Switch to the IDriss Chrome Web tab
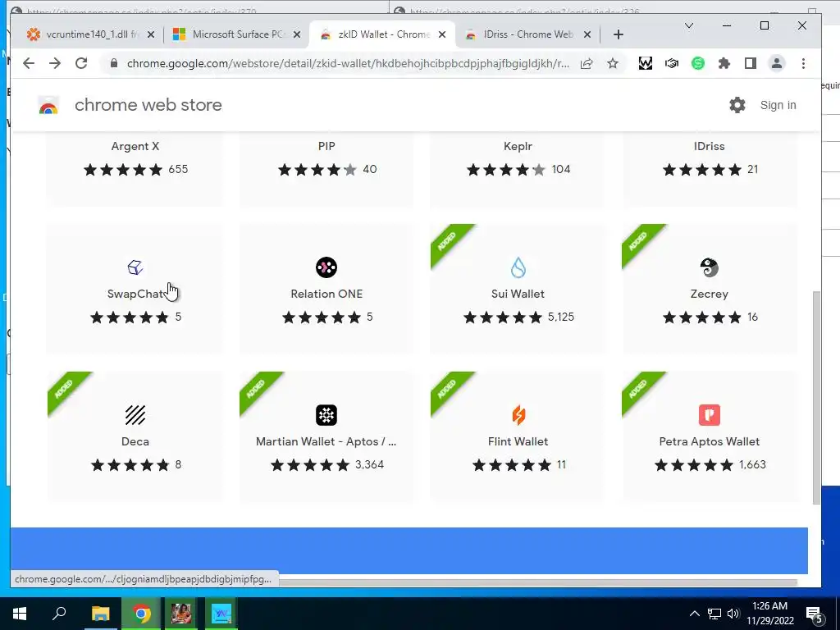 527,34
